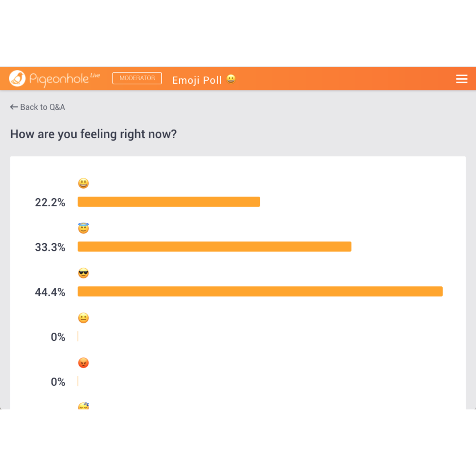This screenshot has width=476, height=476.
Task: Click the back arrow icon next to Q&A
Action: pos(14,107)
